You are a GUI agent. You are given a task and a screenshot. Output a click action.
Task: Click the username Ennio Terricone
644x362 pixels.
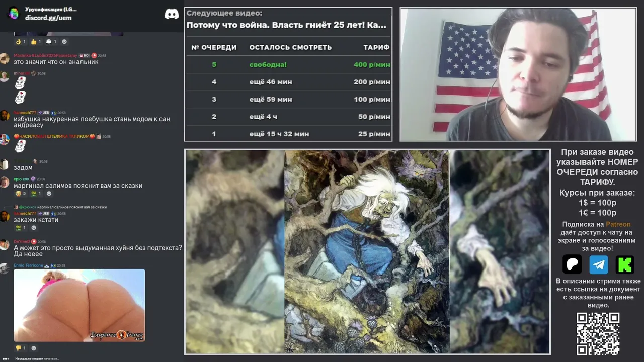(x=28, y=265)
